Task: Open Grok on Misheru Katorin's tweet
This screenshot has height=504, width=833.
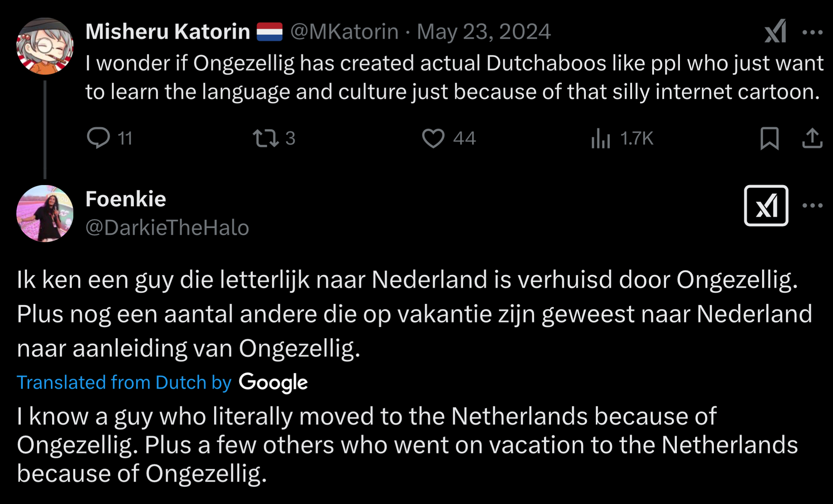Action: [x=775, y=32]
